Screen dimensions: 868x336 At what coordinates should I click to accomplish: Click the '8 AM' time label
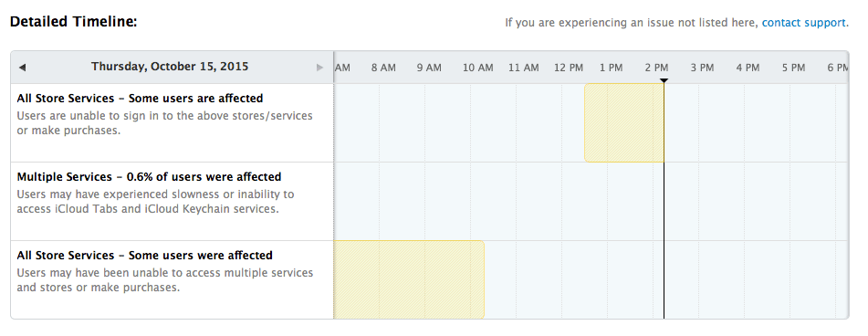pyautogui.click(x=383, y=68)
